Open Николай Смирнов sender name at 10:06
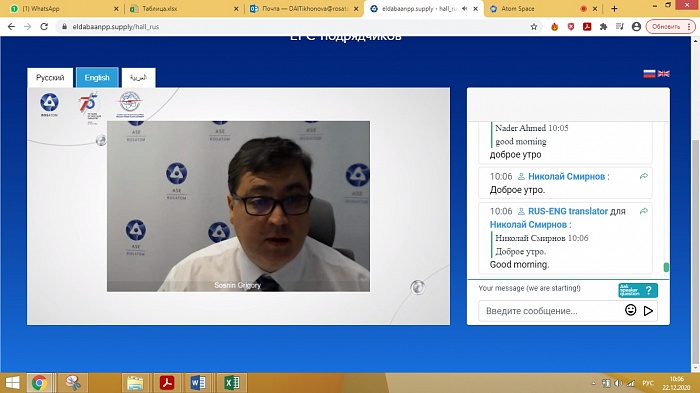The image size is (700, 393). coord(567,176)
